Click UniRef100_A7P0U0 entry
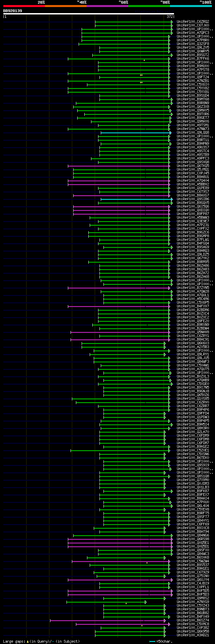Viewport: 215px width, 644px height. pos(193,502)
